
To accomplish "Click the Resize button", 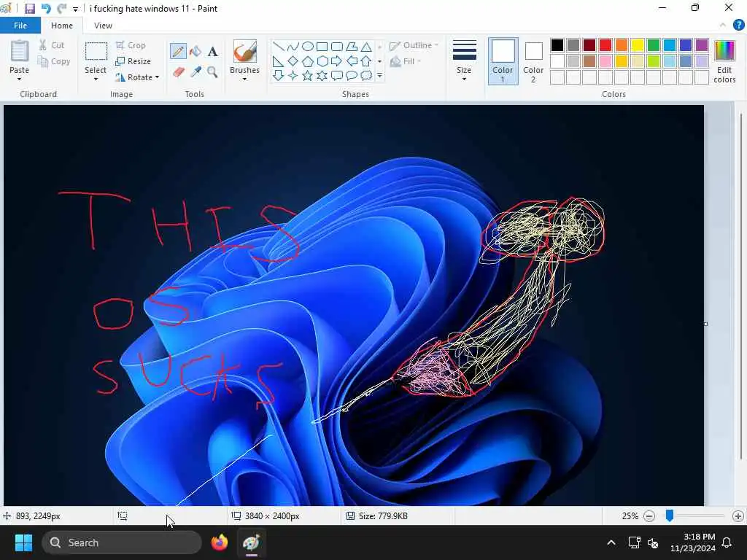I will tap(133, 61).
